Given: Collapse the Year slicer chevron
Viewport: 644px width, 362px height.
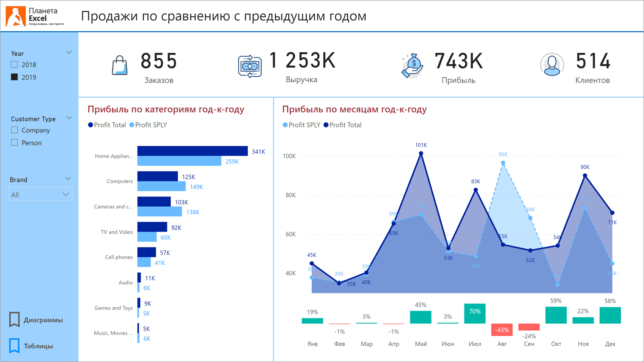Looking at the screenshot, I should pyautogui.click(x=69, y=53).
